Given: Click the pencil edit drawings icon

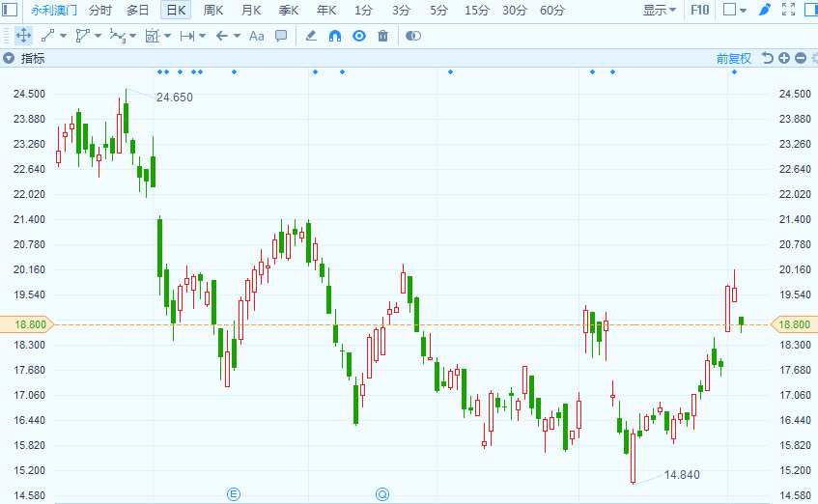Looking at the screenshot, I should point(311,36).
